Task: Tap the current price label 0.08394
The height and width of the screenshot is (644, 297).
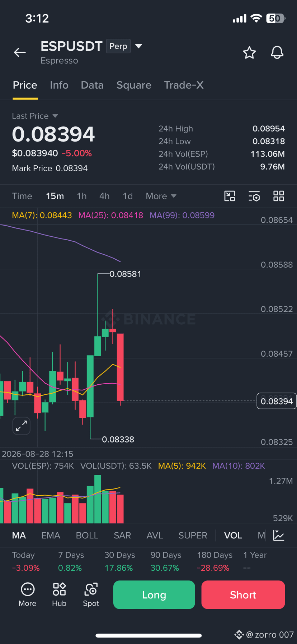Action: pyautogui.click(x=277, y=401)
